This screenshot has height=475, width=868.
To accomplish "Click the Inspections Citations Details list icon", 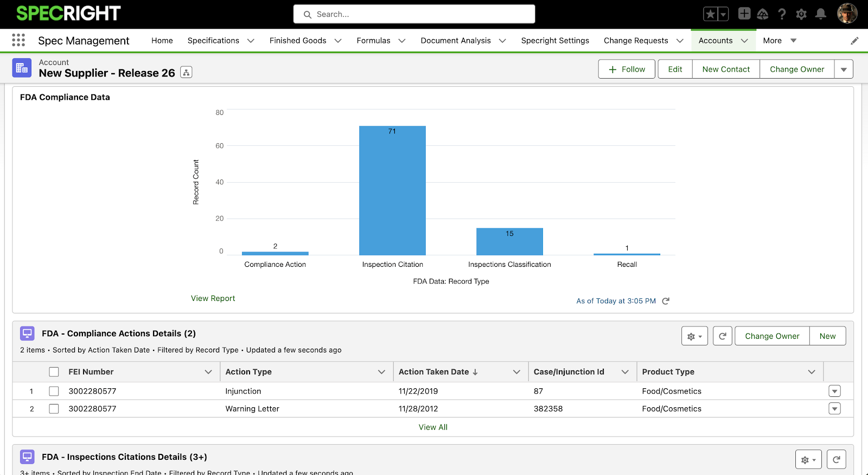I will [27, 457].
